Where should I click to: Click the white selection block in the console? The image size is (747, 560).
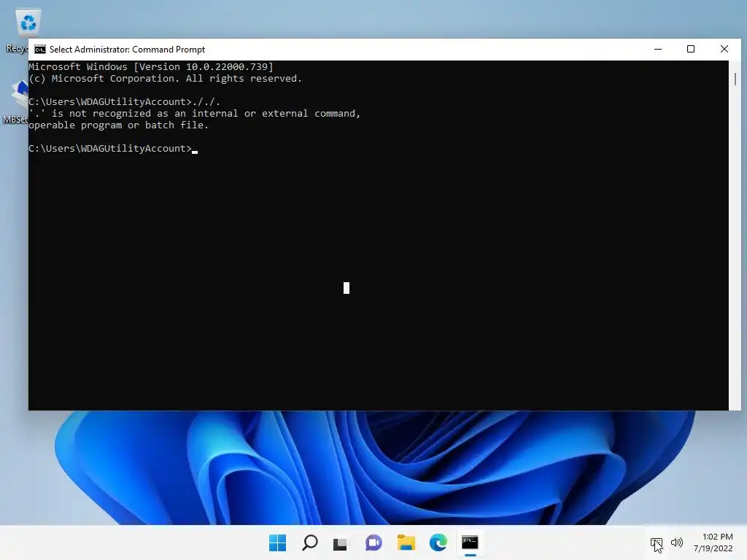[347, 288]
